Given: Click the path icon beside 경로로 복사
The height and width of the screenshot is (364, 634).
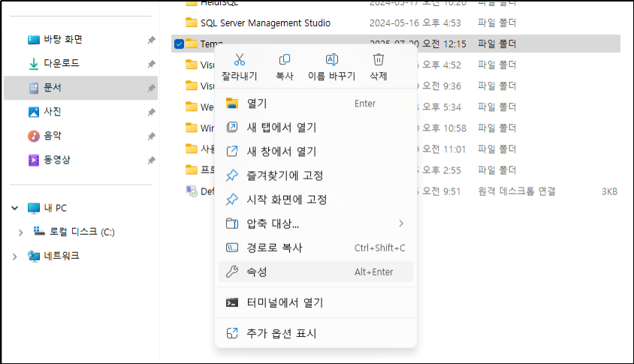Looking at the screenshot, I should (x=232, y=248).
